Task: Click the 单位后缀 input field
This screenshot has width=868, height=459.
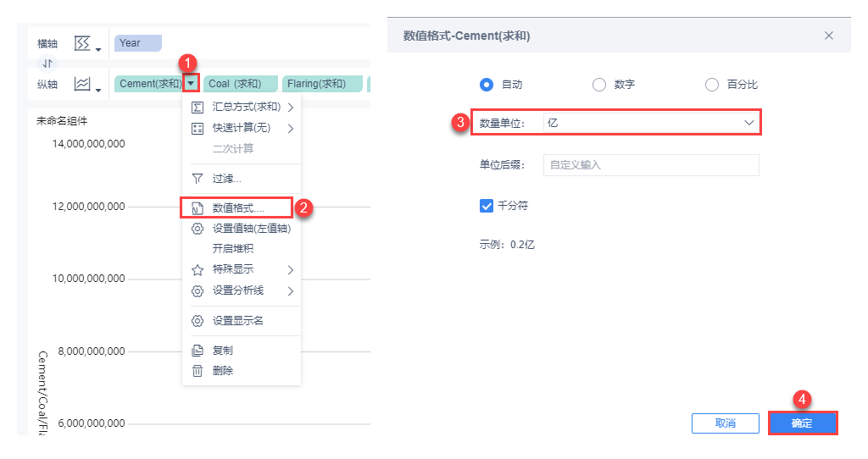Action: 651,165
